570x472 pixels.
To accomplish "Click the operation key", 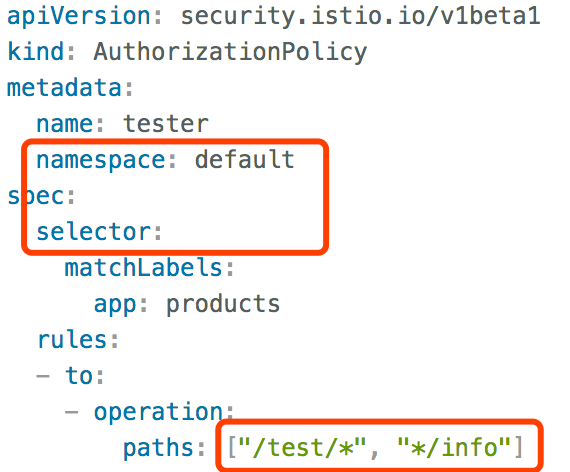I will tap(158, 412).
